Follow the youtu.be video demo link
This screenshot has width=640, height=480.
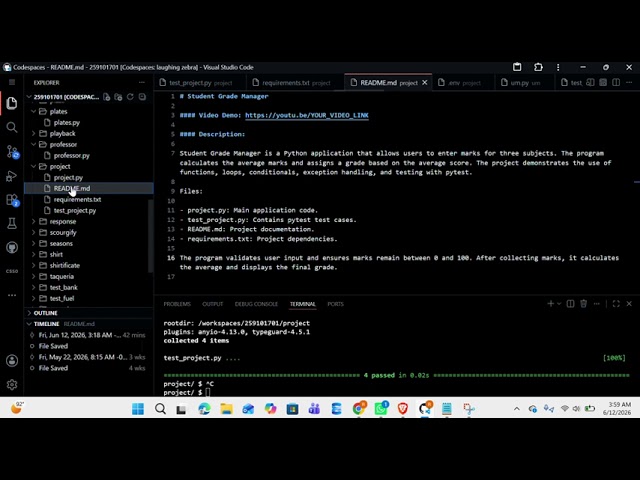(x=307, y=116)
